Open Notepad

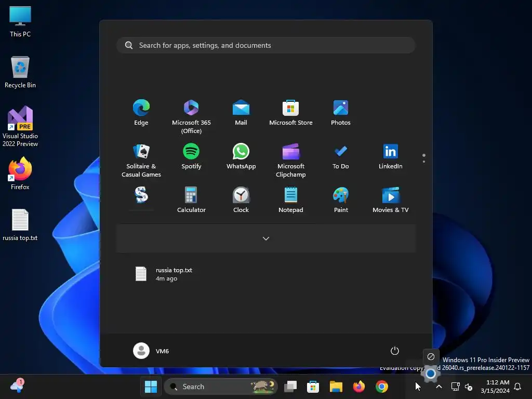click(291, 200)
